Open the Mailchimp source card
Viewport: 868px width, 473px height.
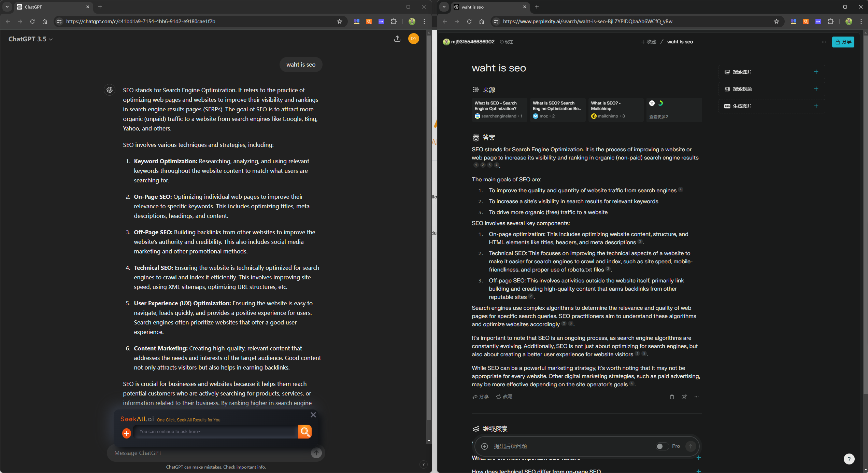(616, 110)
